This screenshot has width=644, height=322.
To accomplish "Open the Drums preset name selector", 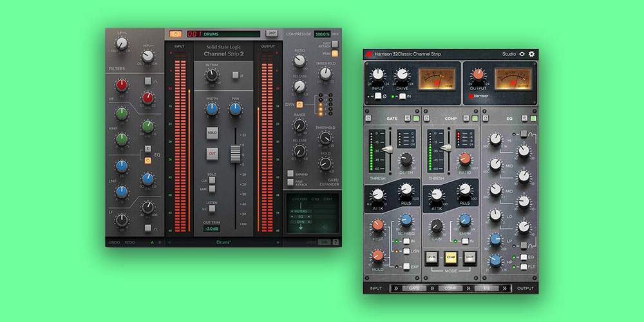I will pyautogui.click(x=224, y=243).
